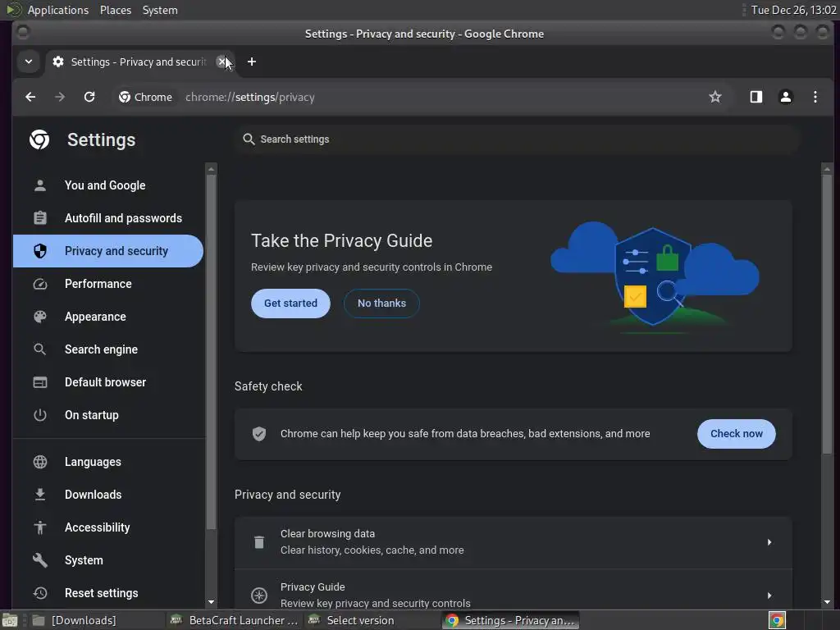Viewport: 840px width, 630px height.
Task: Click the browser window icon for Default browser
Action: [x=40, y=382]
